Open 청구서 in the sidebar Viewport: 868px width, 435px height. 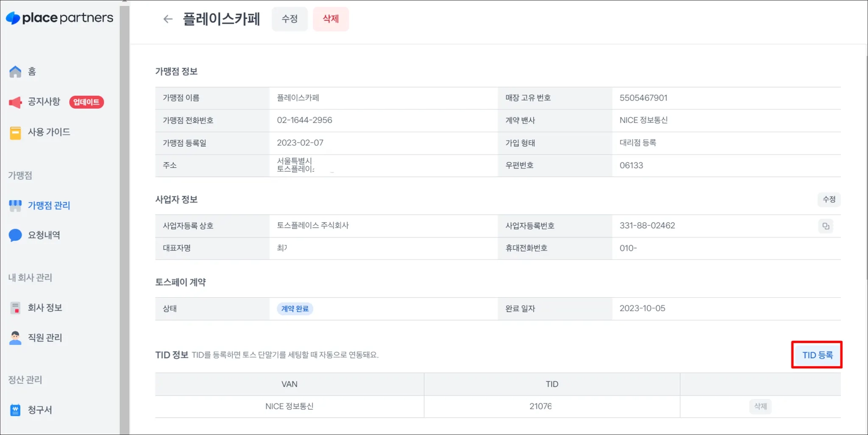tap(40, 410)
